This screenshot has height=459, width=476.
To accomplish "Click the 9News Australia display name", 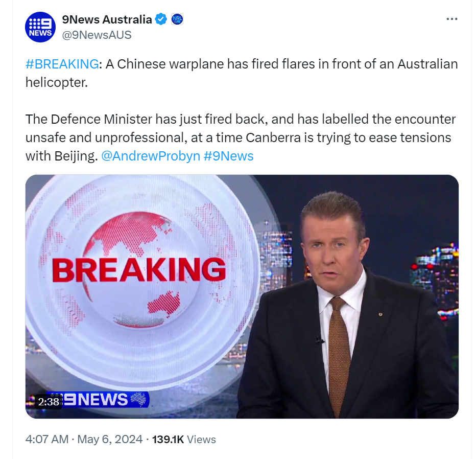I will (107, 19).
